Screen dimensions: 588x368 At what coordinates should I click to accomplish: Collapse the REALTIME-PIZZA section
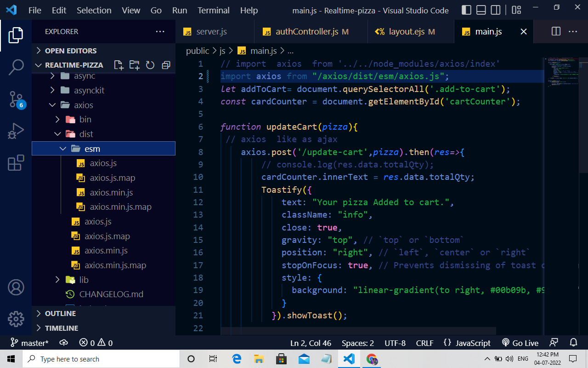coord(73,65)
